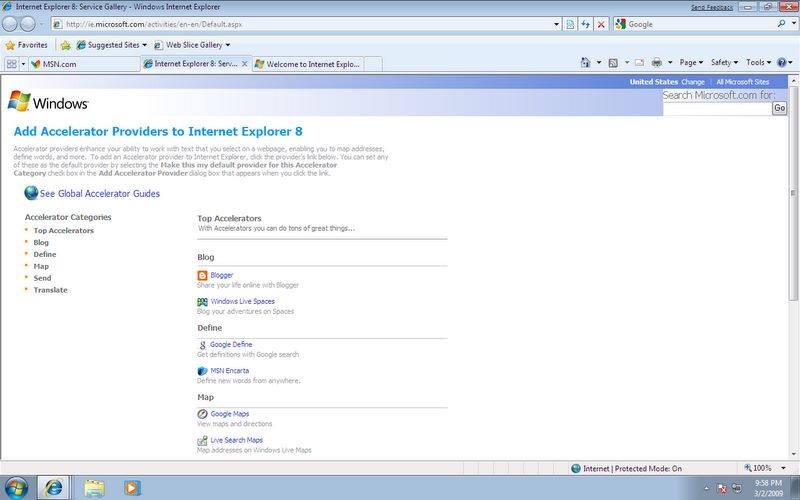
Task: Click the Go search button
Action: point(779,108)
